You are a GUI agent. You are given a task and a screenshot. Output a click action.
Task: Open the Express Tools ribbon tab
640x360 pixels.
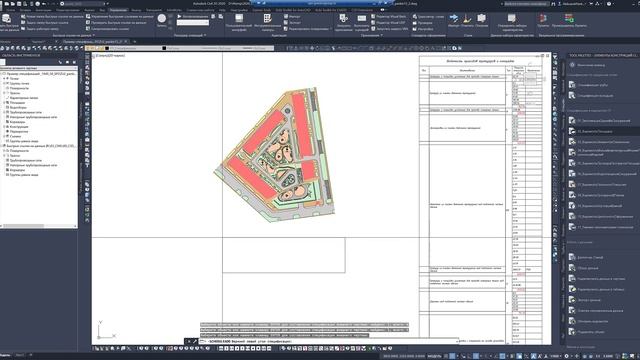pos(262,10)
